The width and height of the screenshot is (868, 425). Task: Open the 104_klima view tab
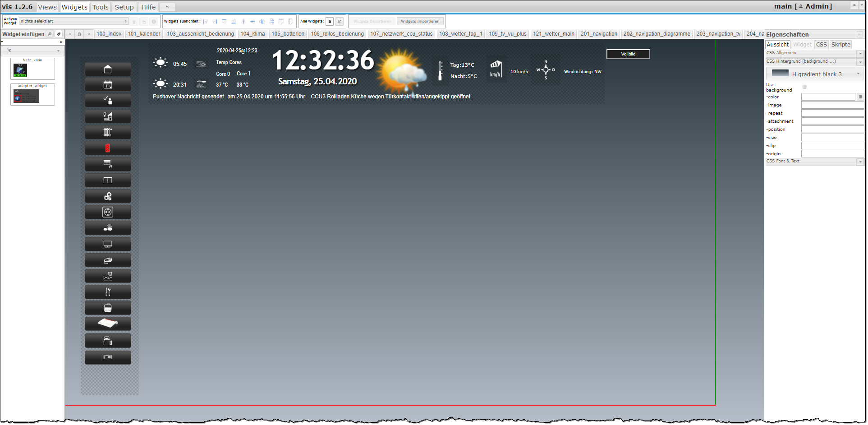tap(253, 34)
